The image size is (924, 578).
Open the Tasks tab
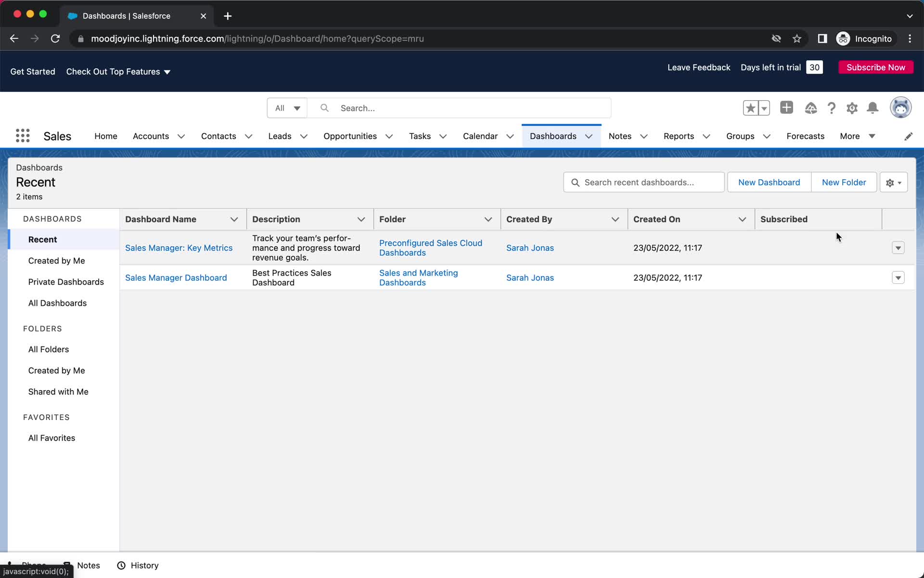[420, 136]
